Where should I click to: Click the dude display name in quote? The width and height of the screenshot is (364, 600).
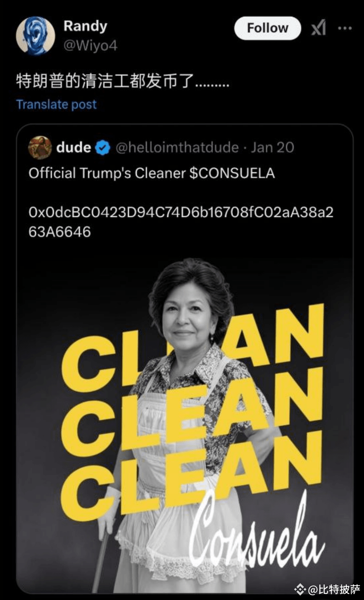[74, 147]
